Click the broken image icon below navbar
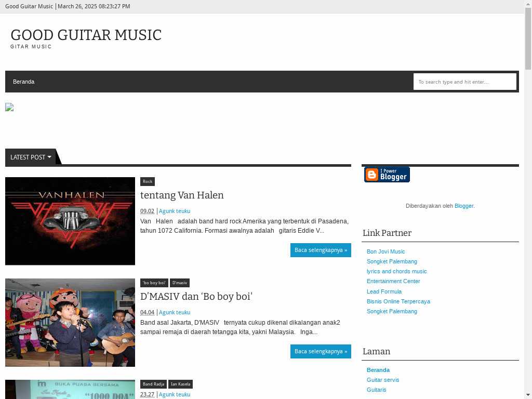532x399 pixels. tap(9, 107)
